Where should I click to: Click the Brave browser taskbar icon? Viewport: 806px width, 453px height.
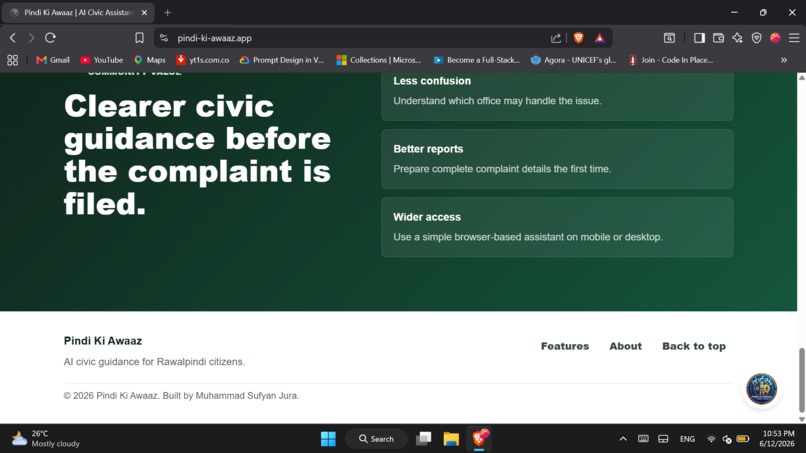coord(479,438)
